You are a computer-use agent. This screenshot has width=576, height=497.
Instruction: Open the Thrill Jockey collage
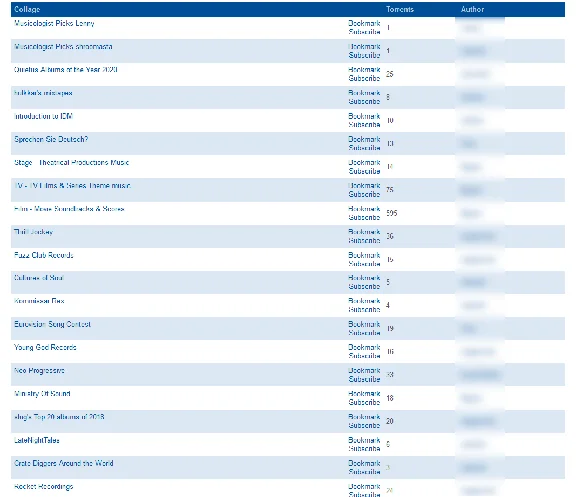(x=33, y=232)
